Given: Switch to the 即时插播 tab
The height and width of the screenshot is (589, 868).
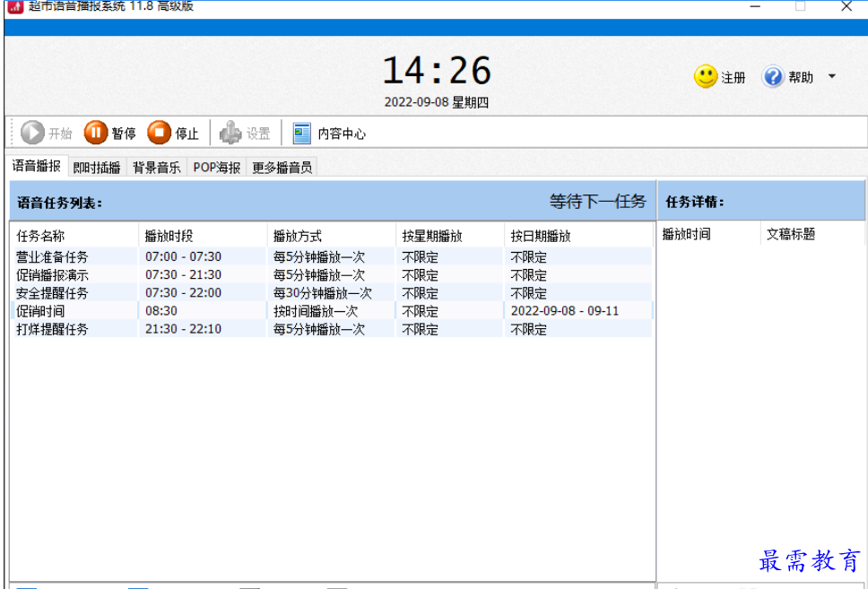Looking at the screenshot, I should point(97,168).
